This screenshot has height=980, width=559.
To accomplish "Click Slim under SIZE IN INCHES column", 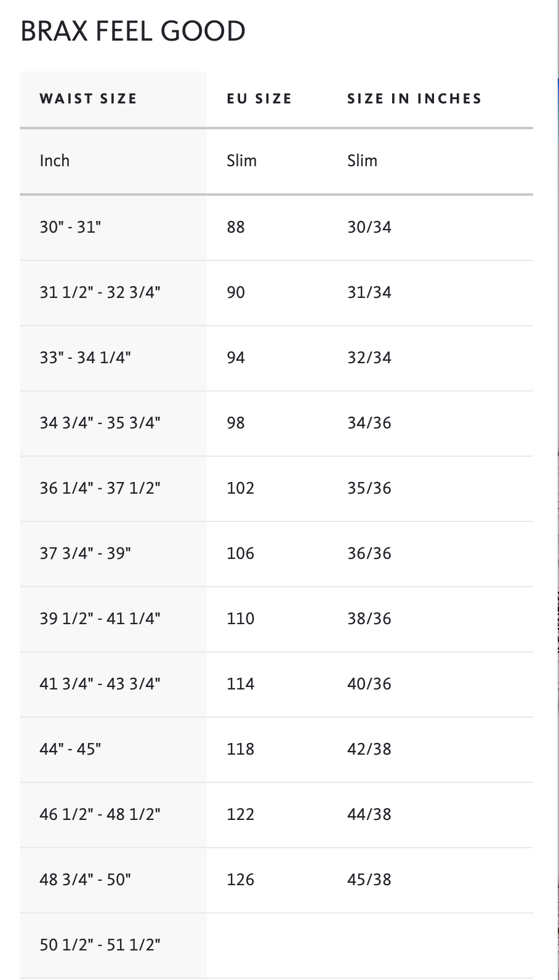I will click(362, 161).
